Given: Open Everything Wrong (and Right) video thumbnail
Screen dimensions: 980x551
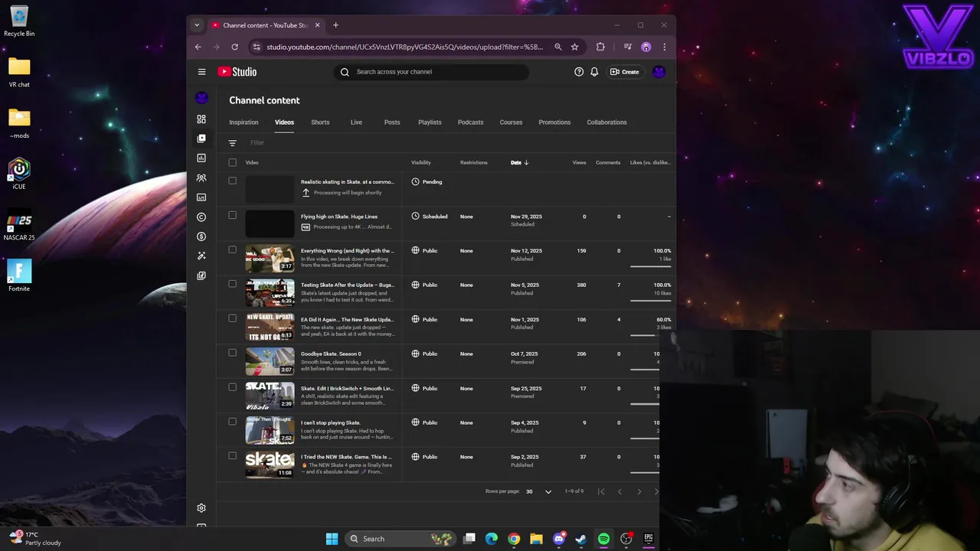Looking at the screenshot, I should 269,258.
